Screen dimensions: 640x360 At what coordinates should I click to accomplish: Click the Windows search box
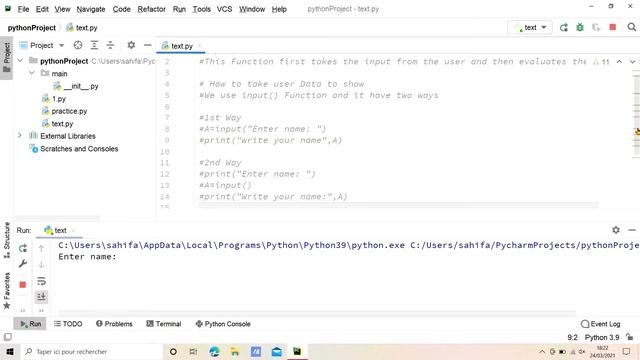(91, 351)
